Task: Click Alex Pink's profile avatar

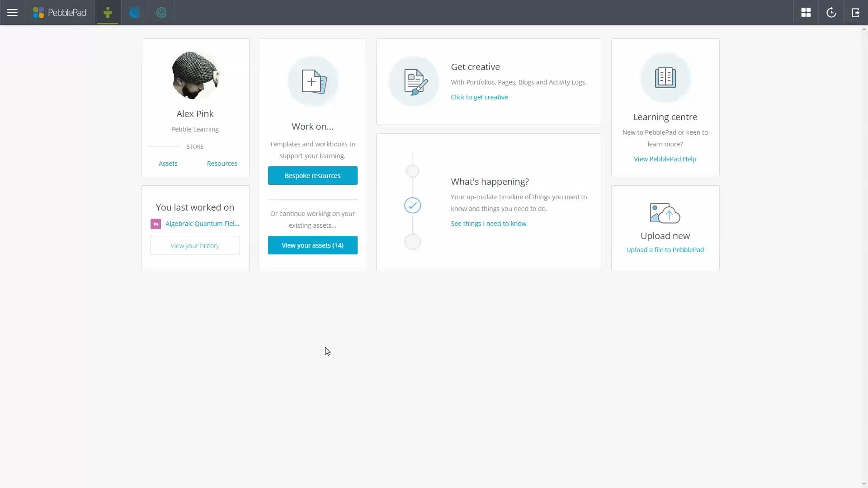Action: (194, 75)
